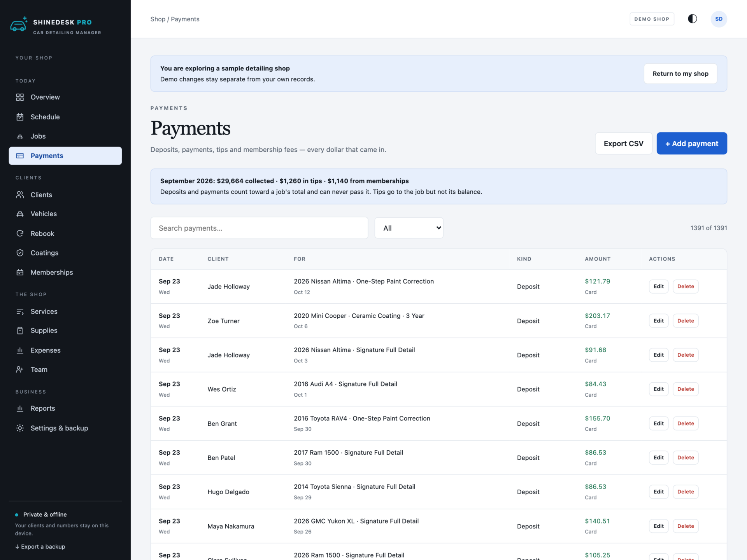The image size is (747, 560).
Task: Go to the Schedule page
Action: (65, 117)
